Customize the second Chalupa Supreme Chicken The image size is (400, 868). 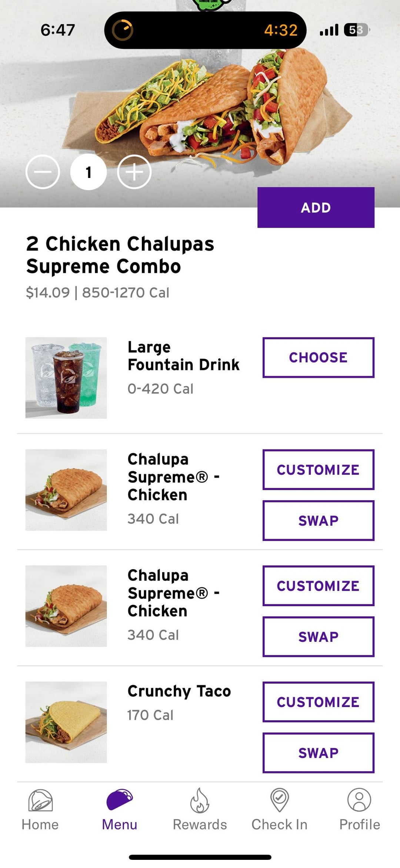tap(318, 586)
